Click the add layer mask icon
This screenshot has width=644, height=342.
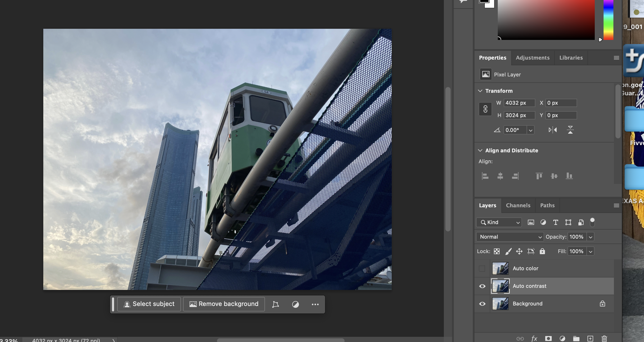coord(548,338)
